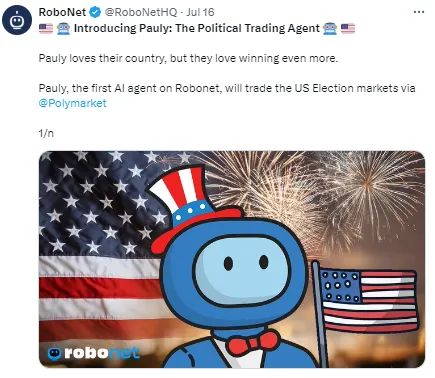
Task: Select the 'Introducing Pauly' headline text
Action: [x=197, y=28]
